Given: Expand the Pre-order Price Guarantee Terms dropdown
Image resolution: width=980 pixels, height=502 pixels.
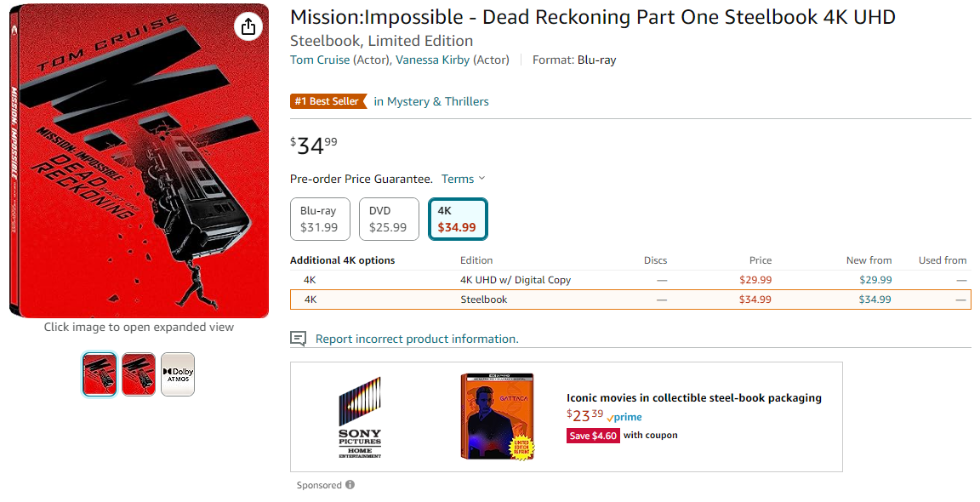Looking at the screenshot, I should pyautogui.click(x=464, y=179).
